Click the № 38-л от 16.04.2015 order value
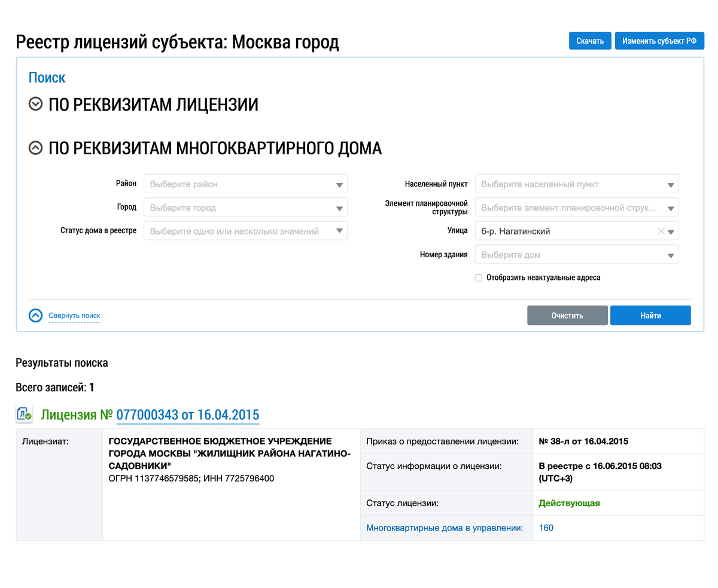Viewport: 718px width, 588px height. [x=583, y=441]
